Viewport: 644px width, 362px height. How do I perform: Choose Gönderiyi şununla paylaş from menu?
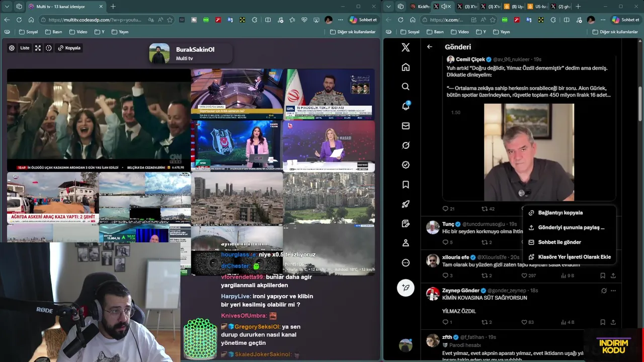569,227
